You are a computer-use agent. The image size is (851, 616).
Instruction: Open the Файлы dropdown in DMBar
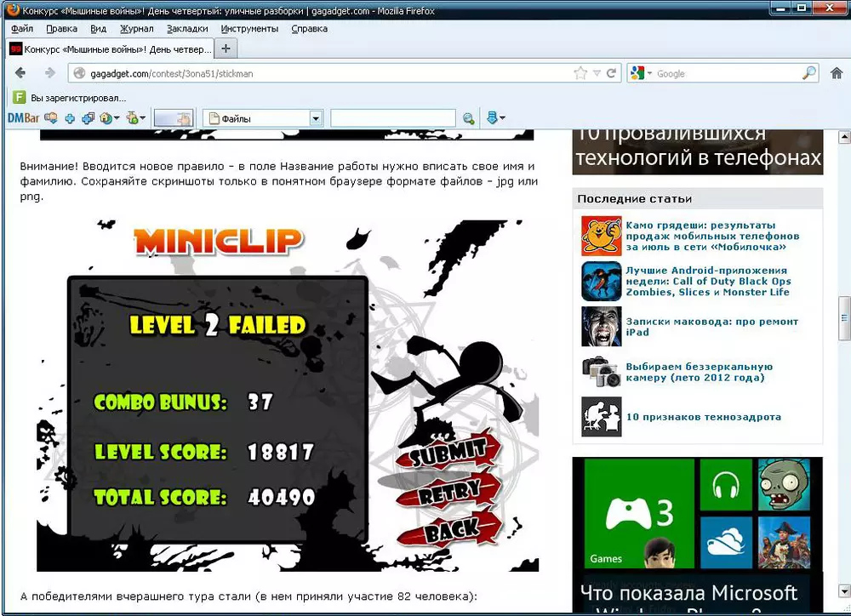(x=316, y=118)
